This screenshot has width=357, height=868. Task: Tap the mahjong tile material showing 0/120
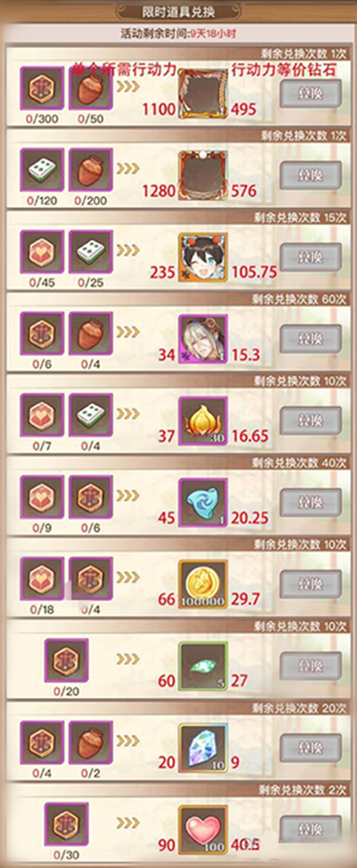[42, 170]
